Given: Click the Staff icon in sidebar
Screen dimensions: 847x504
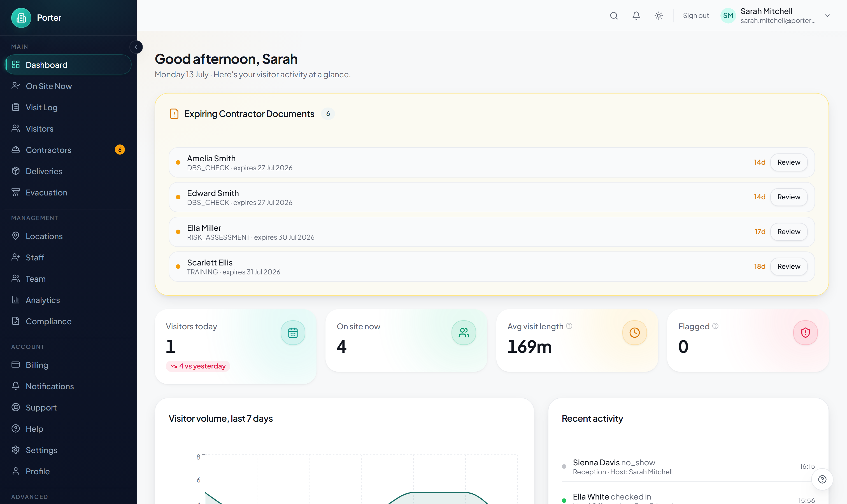Looking at the screenshot, I should click(x=16, y=257).
